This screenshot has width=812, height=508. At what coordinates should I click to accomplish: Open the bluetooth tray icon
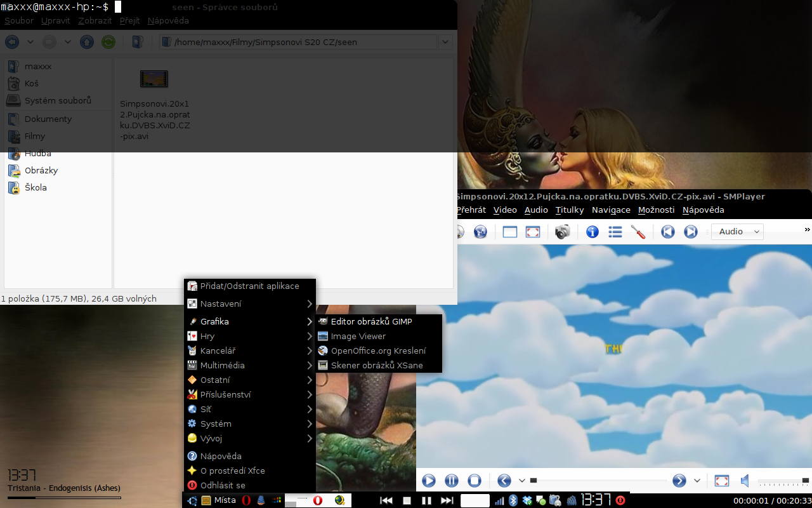[x=514, y=500]
